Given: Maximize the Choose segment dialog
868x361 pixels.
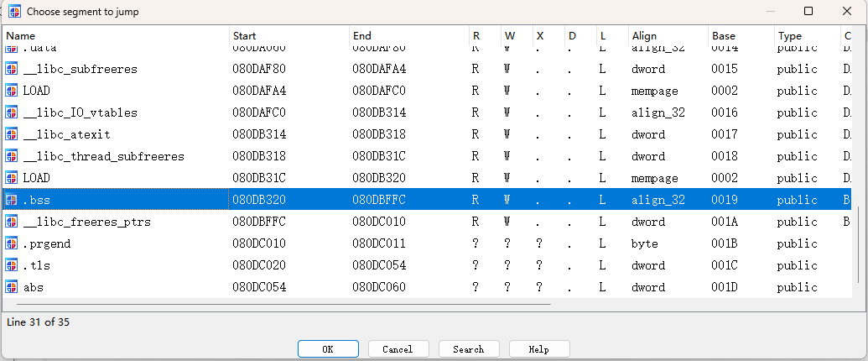Looking at the screenshot, I should click(808, 11).
